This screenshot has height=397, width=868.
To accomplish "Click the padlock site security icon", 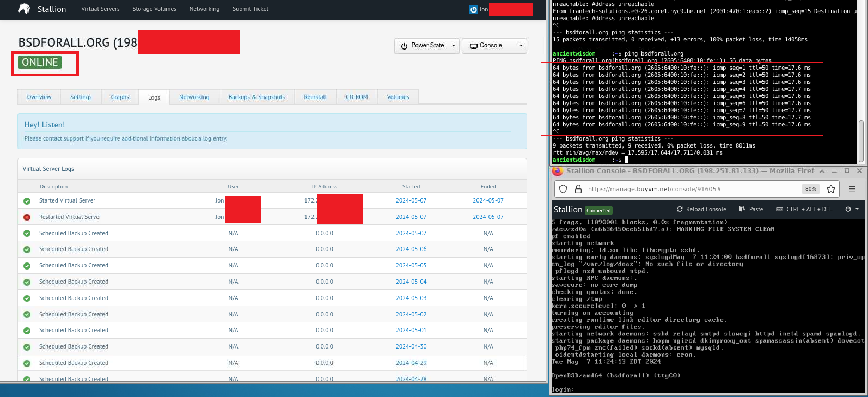I will point(578,189).
